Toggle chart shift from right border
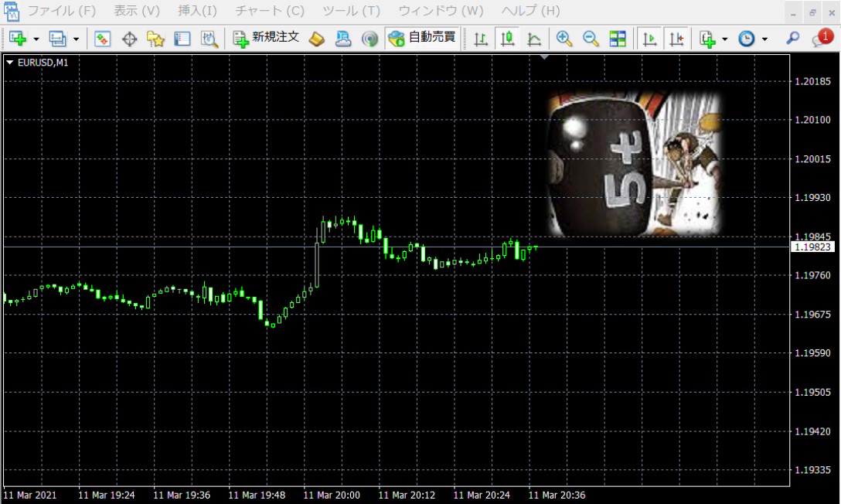 click(x=676, y=39)
